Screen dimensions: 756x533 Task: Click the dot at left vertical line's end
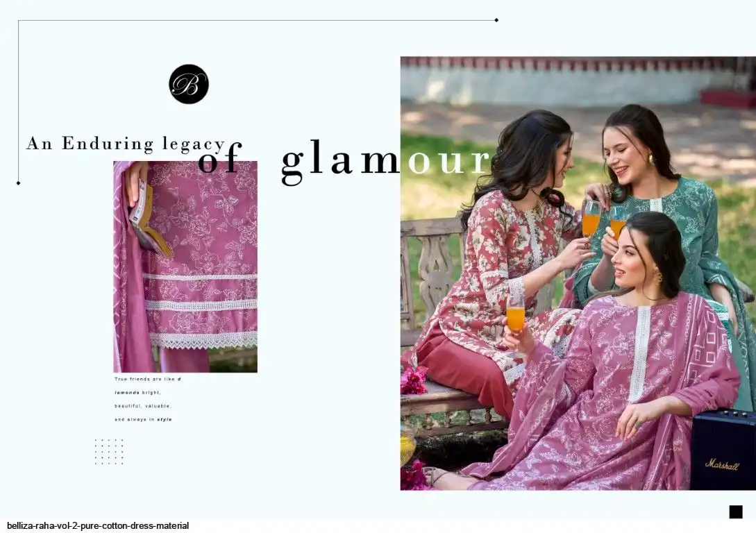18,183
